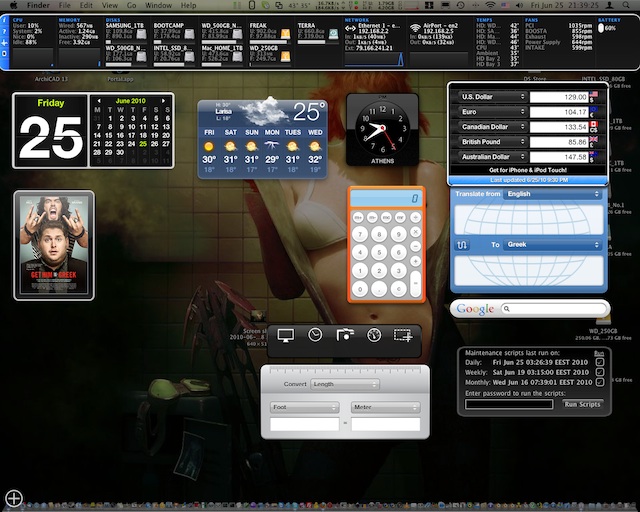Open the Go menu
The image size is (640, 512).
coord(131,5)
